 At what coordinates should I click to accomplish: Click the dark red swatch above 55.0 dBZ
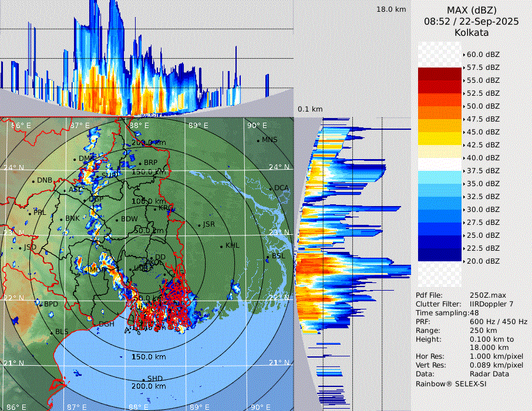click(x=440, y=74)
